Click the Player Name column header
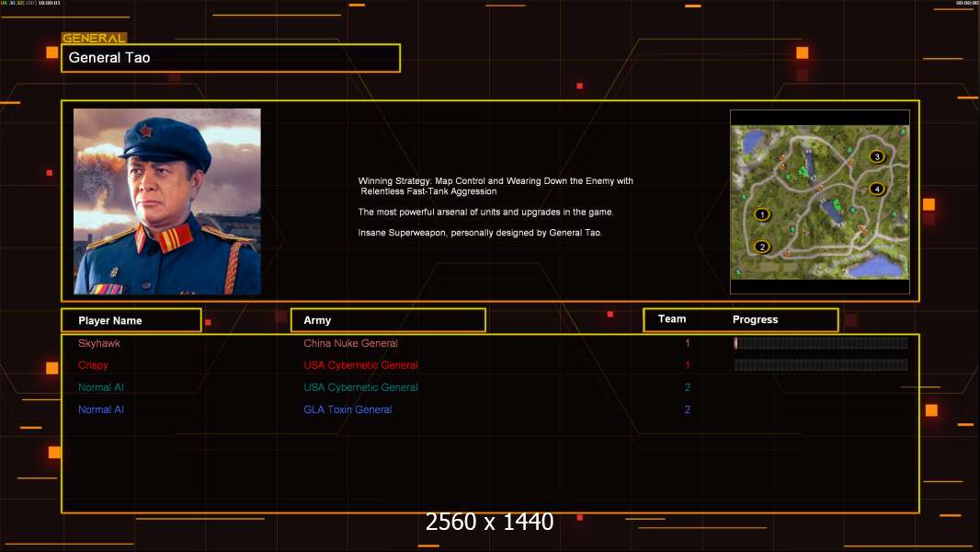This screenshot has height=552, width=980. pos(131,320)
